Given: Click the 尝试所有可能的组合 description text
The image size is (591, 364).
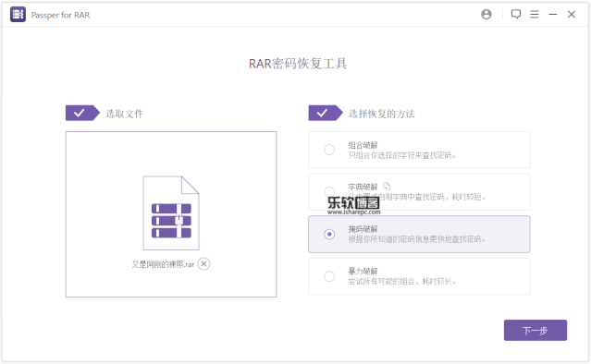Looking at the screenshot, I should [x=401, y=281].
